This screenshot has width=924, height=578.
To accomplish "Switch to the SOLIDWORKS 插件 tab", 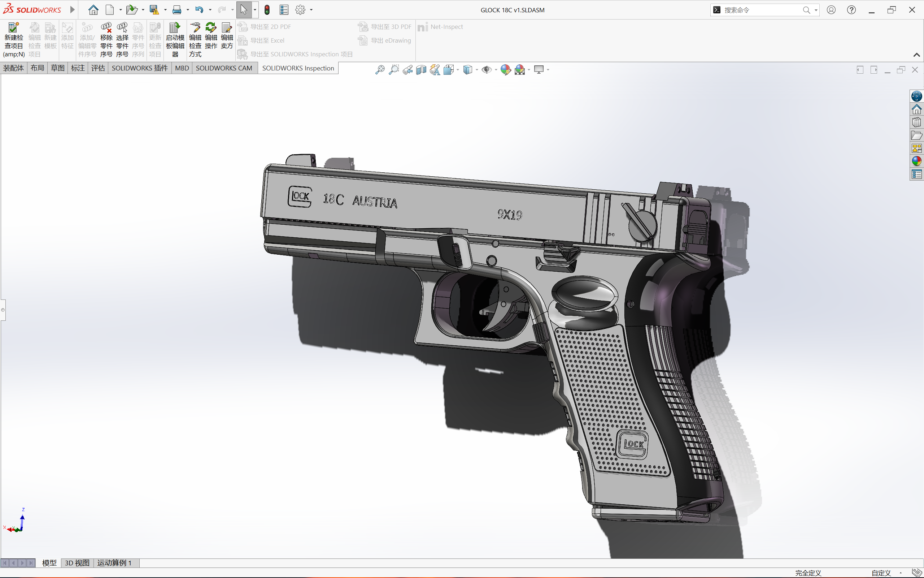I will point(139,68).
